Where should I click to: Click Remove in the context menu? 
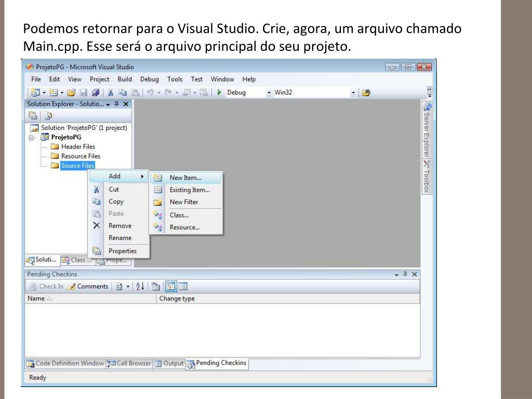pyautogui.click(x=119, y=225)
